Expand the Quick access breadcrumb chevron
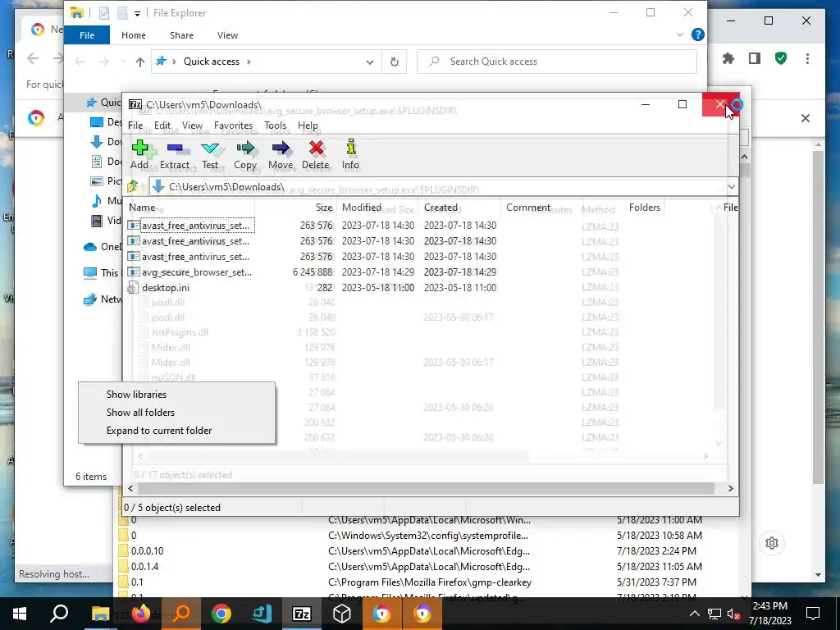The width and height of the screenshot is (840, 630). click(x=249, y=62)
